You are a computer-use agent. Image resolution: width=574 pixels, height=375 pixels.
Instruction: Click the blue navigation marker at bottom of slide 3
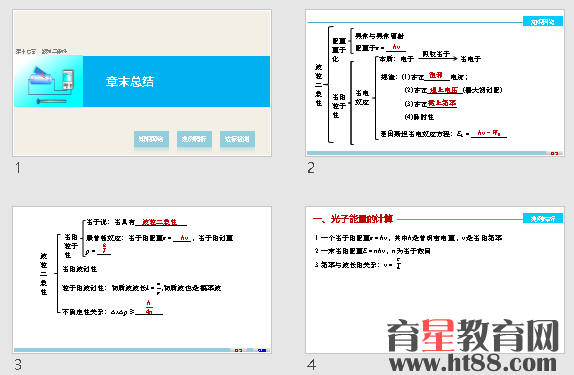pos(261,350)
